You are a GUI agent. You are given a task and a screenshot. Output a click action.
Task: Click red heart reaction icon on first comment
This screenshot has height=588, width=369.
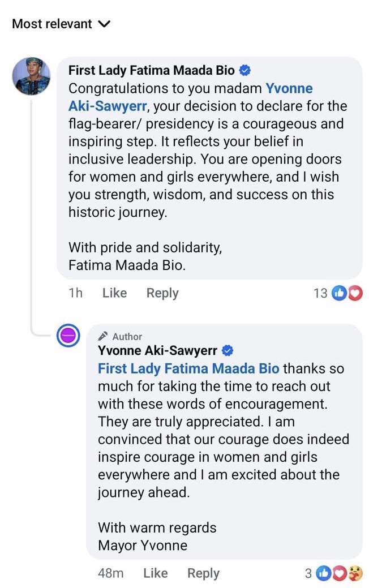[x=354, y=293]
